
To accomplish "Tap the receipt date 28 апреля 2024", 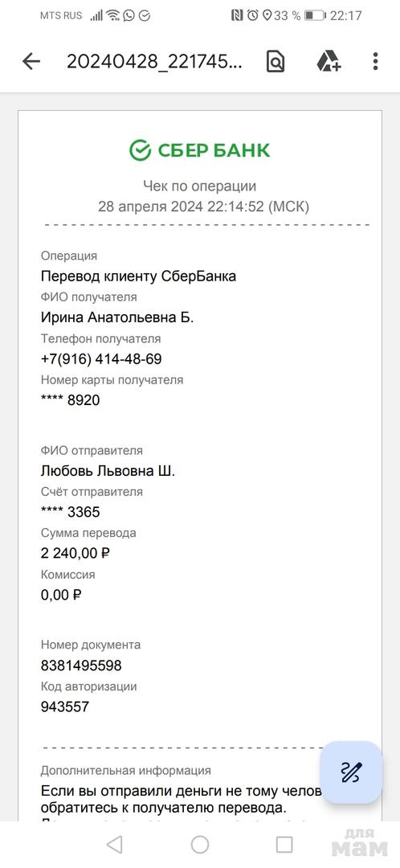I will pyautogui.click(x=152, y=207).
